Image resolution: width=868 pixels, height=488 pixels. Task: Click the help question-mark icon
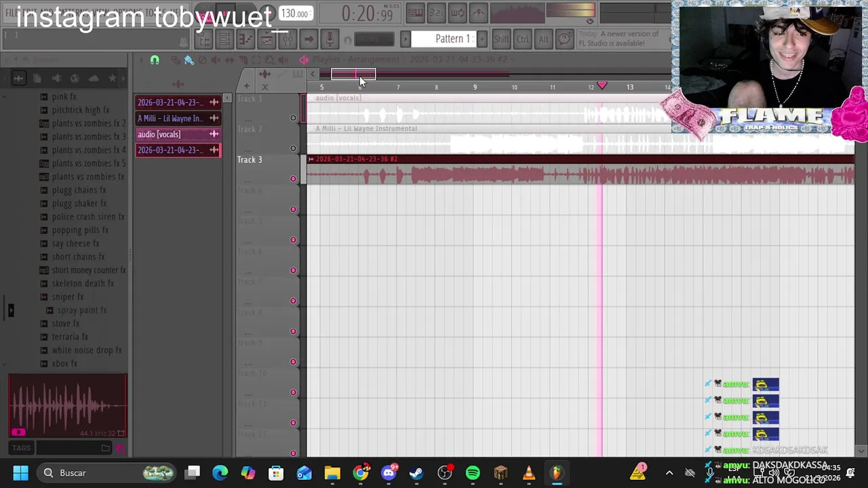pyautogui.click(x=564, y=39)
